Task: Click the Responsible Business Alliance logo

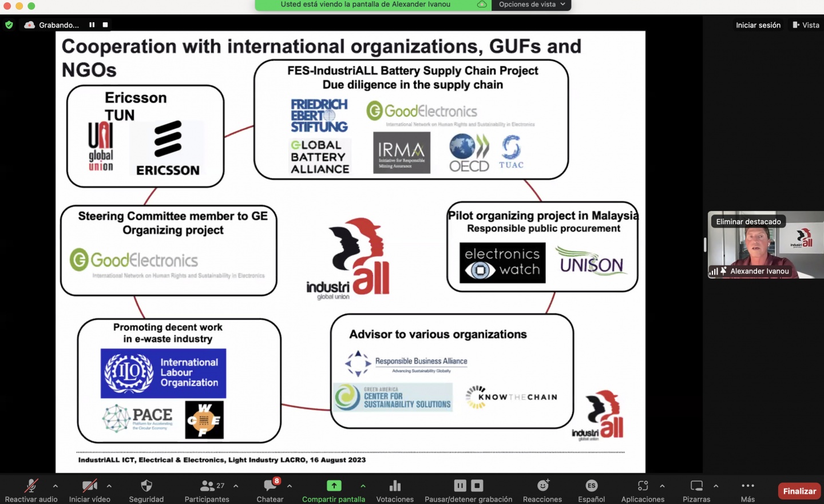Action: (x=407, y=363)
